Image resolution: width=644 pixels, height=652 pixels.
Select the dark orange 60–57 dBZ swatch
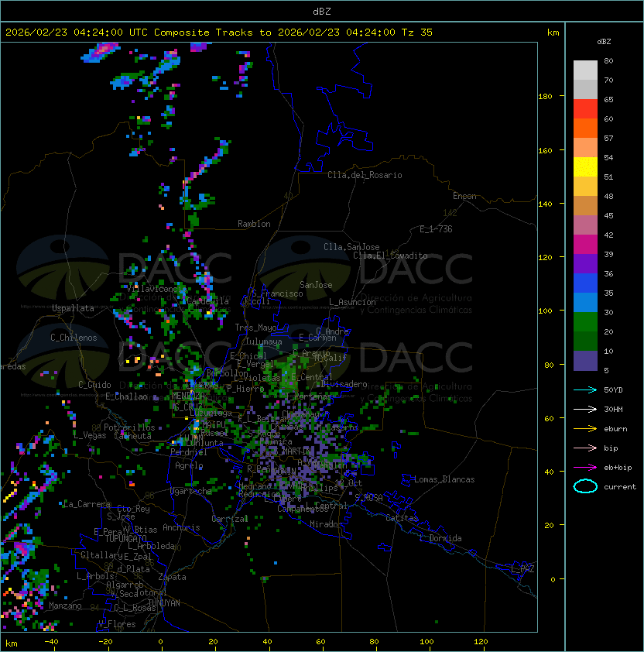click(585, 128)
